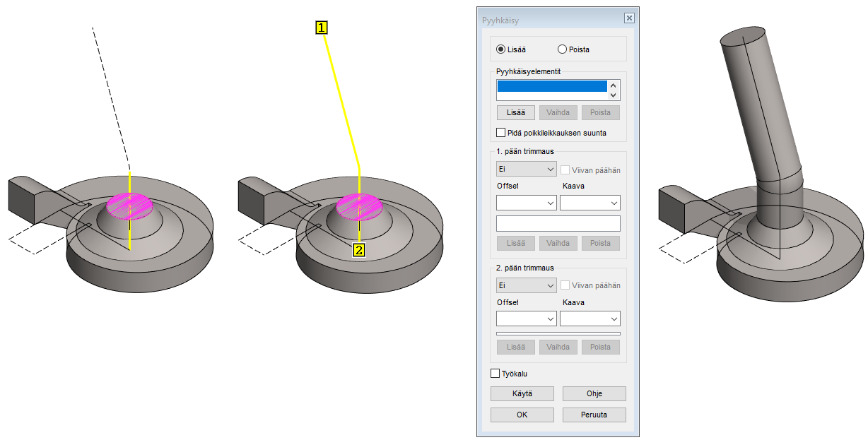Toggle the Työkalu checkbox

(x=495, y=374)
